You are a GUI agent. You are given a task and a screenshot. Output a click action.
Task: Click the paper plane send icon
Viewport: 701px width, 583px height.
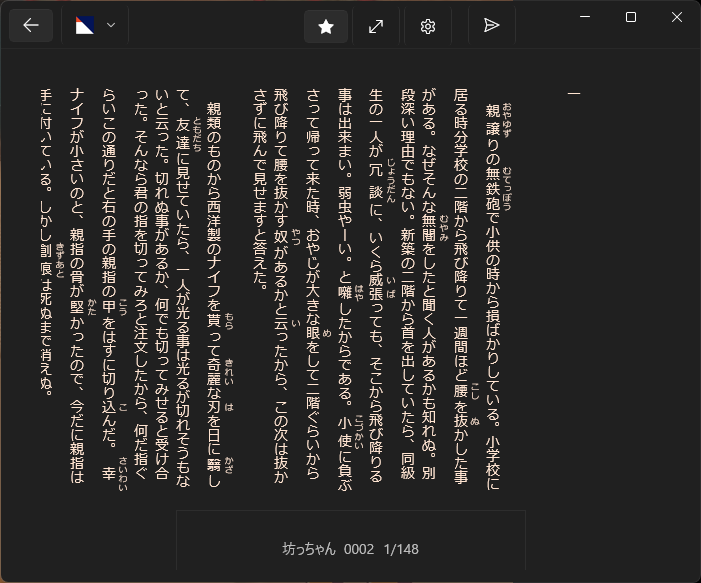click(x=491, y=25)
